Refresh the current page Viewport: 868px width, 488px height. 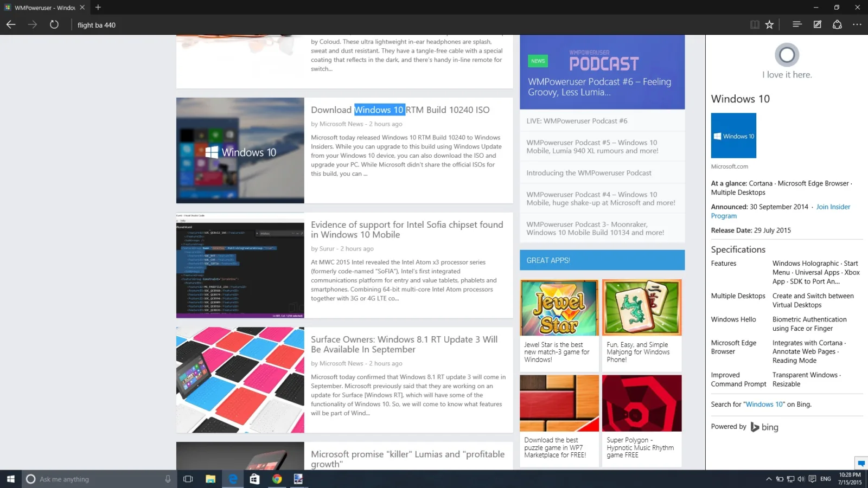[54, 24]
